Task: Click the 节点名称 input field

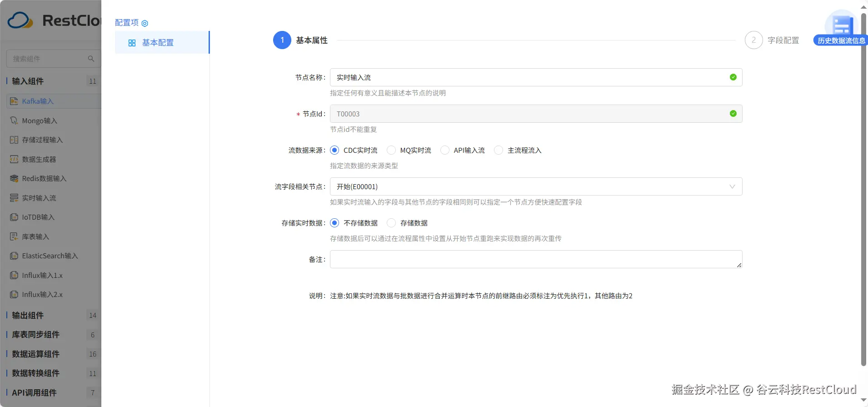Action: tap(536, 77)
